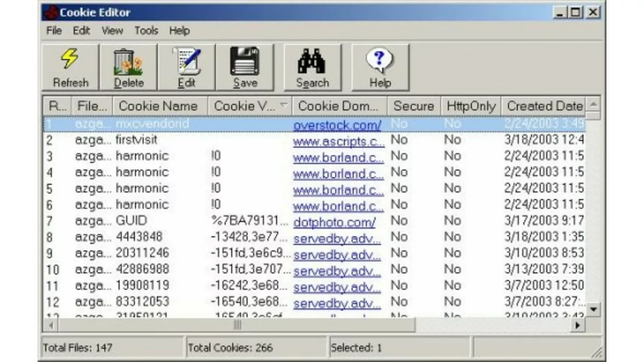
Task: Launch Search with the binoculars icon
Action: pos(312,61)
